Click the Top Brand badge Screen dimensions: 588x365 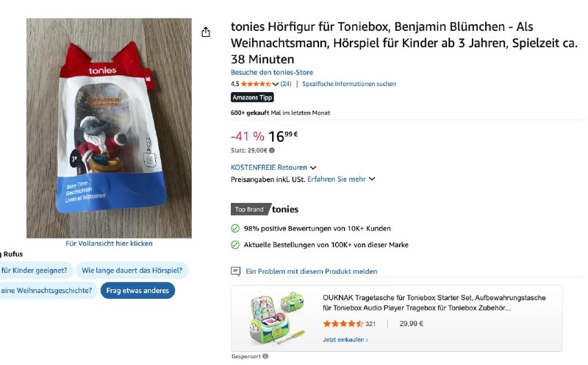(249, 209)
